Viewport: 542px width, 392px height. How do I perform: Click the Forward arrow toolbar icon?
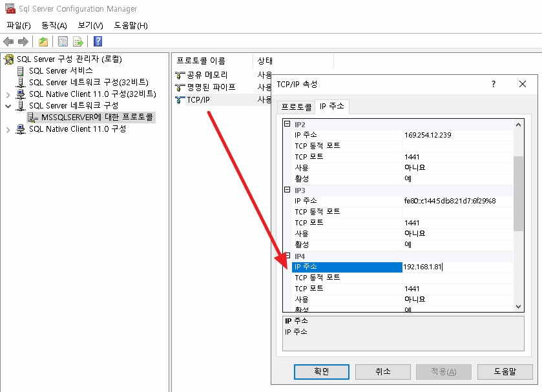tap(23, 42)
